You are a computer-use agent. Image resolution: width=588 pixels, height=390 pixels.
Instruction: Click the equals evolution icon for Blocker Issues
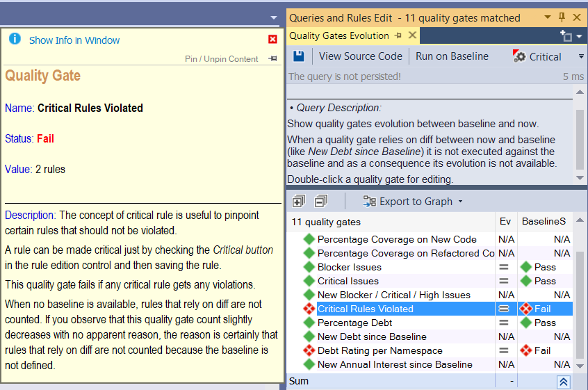pyautogui.click(x=504, y=267)
